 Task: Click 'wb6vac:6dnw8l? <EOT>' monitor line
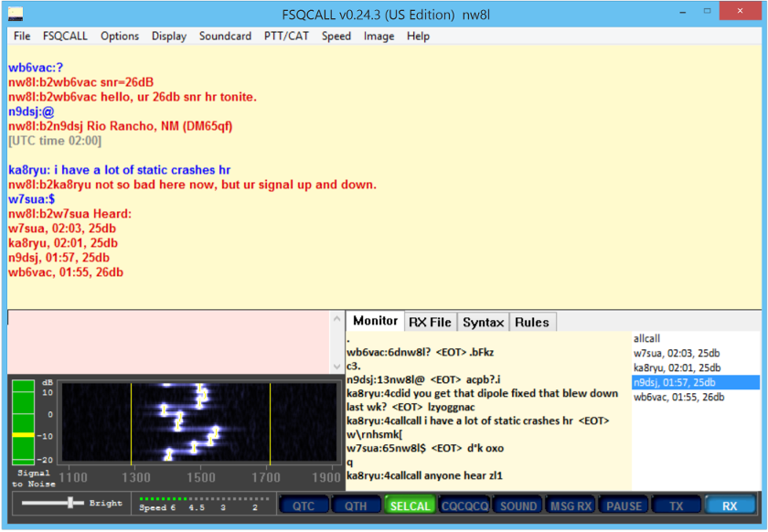click(x=420, y=352)
